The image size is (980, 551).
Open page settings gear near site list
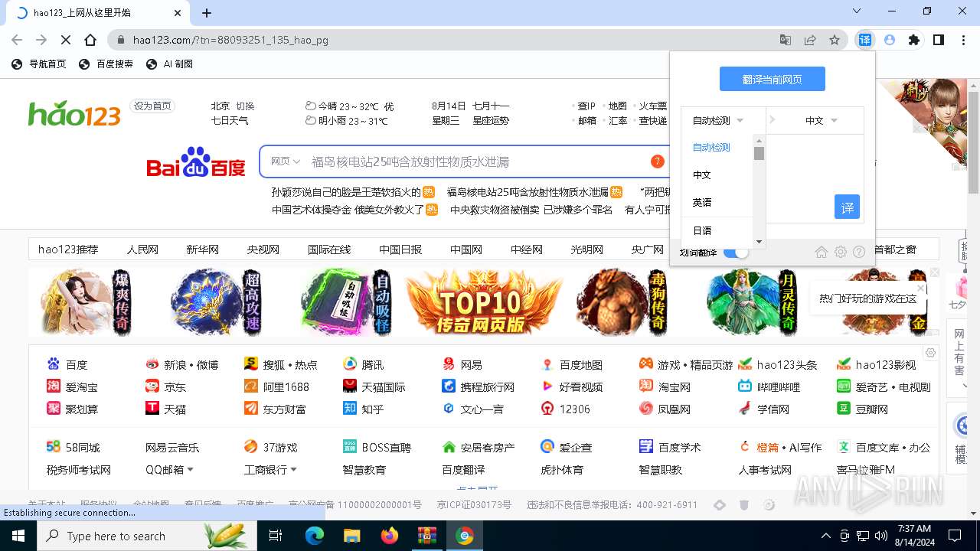pyautogui.click(x=930, y=353)
